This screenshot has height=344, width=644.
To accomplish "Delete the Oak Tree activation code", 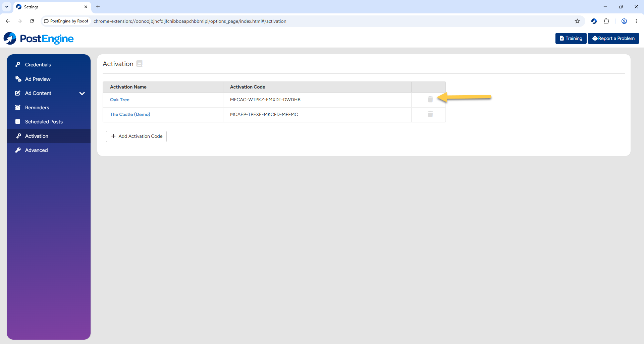I will 430,99.
